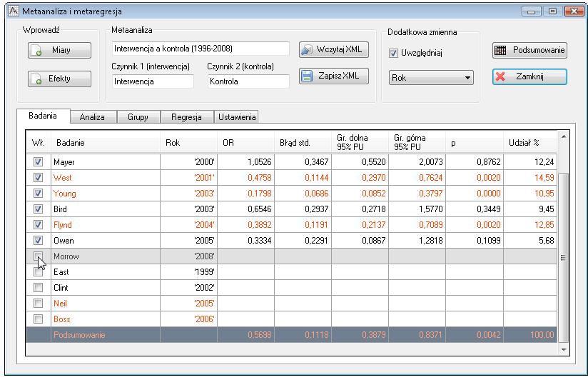
Task: Click the Efekty button icon
Action: 37,79
